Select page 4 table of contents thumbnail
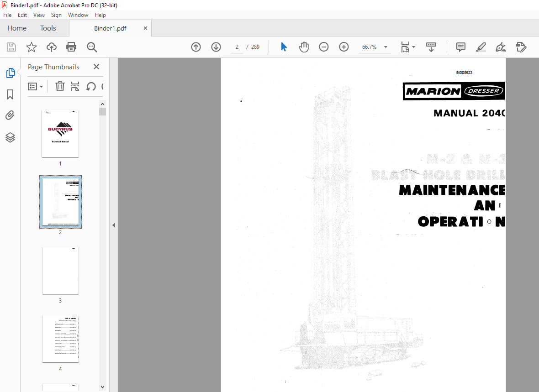 pos(60,339)
